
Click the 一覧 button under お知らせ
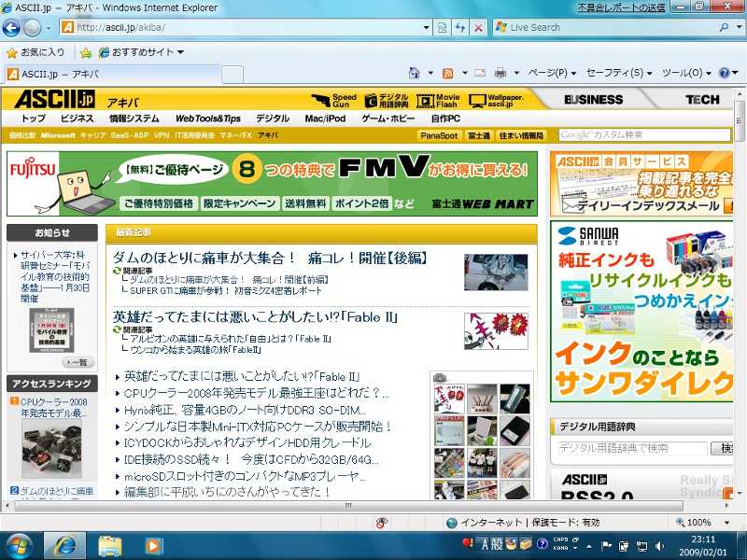pos(78,362)
